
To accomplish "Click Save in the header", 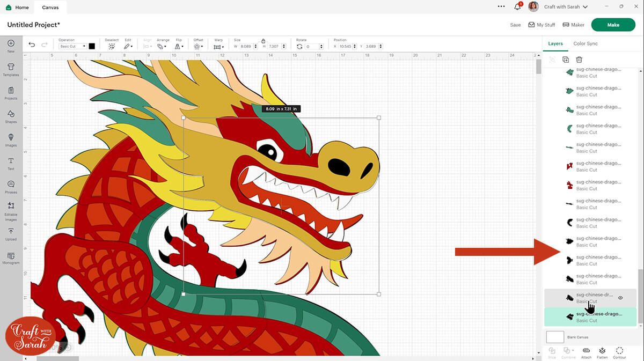I will click(515, 25).
